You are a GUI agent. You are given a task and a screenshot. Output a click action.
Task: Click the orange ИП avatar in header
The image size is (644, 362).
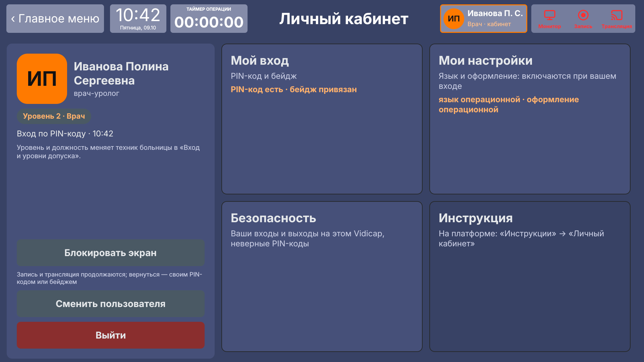click(454, 19)
